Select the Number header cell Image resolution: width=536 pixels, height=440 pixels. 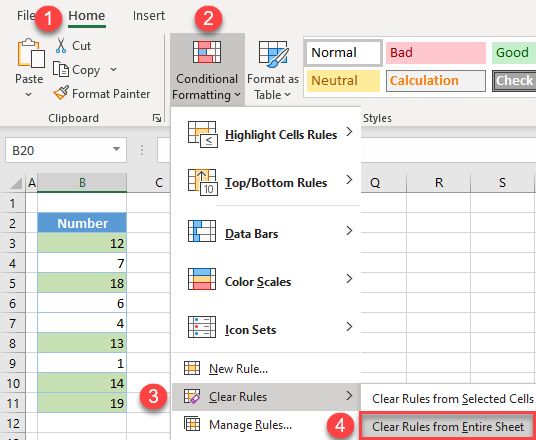[x=82, y=223]
